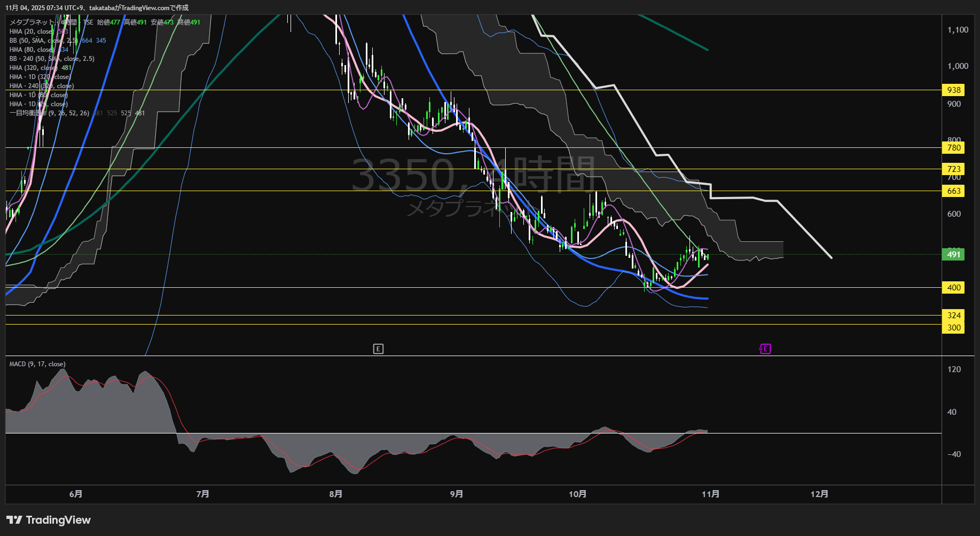The height and width of the screenshot is (536, 980).
Task: Click the 11月 label on time axis
Action: (x=710, y=494)
